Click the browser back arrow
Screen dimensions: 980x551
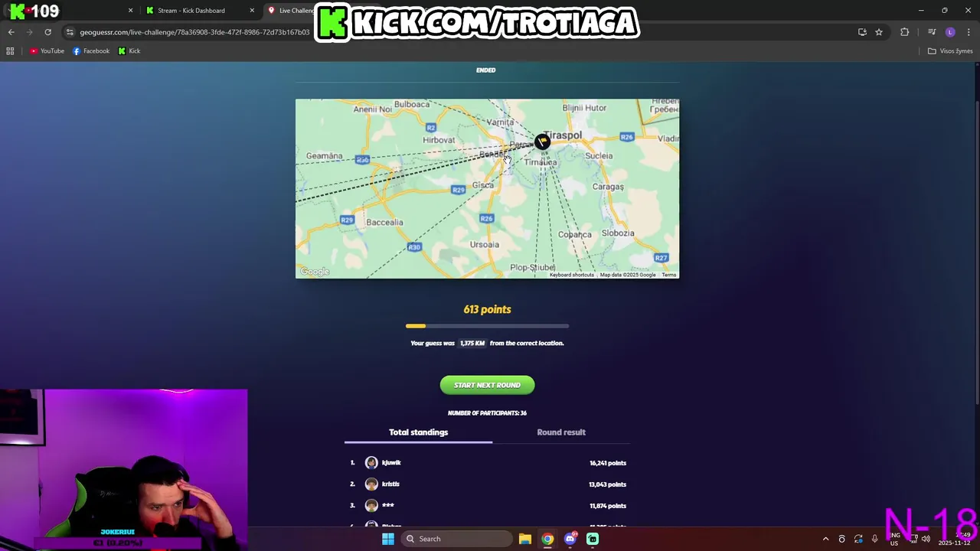coord(11,32)
